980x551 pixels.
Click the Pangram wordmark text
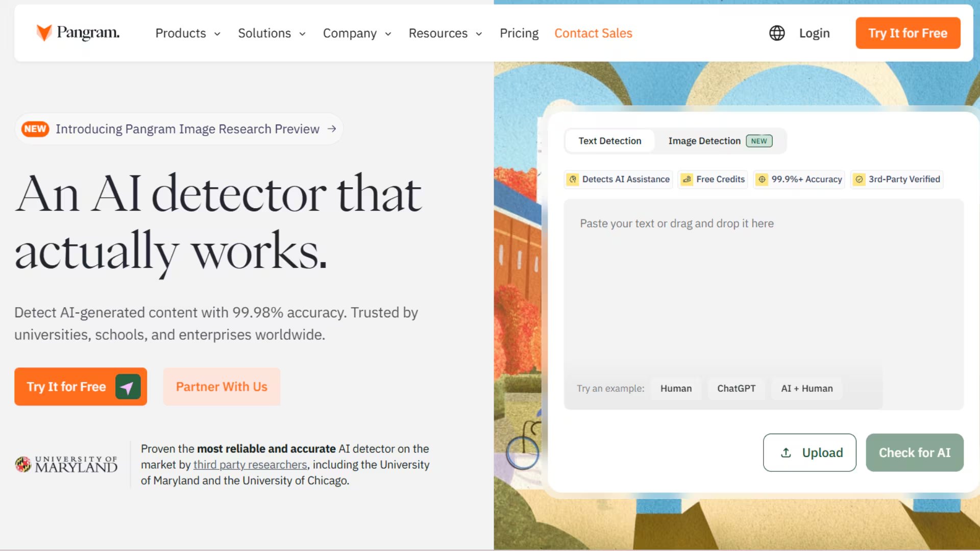[x=88, y=33]
